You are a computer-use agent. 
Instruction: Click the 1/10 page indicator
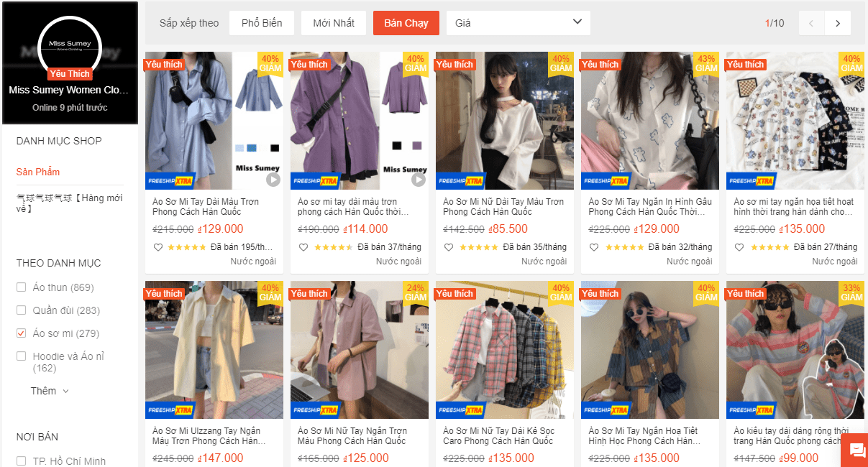point(775,23)
